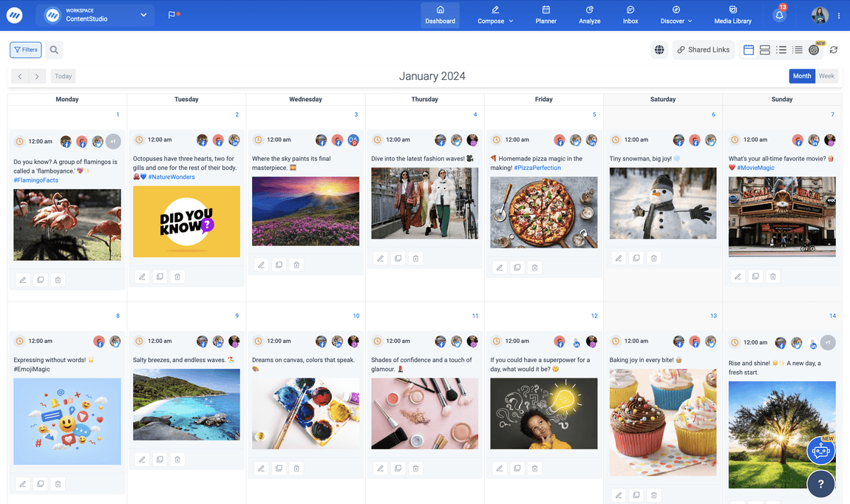Open the help question-mark bubble
This screenshot has height=504, width=850.
820,484
